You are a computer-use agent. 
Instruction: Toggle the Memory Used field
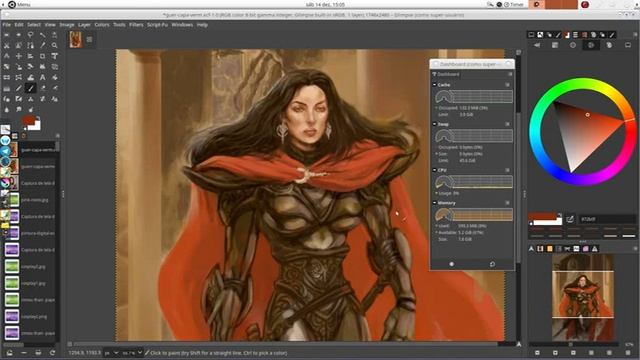(460, 226)
